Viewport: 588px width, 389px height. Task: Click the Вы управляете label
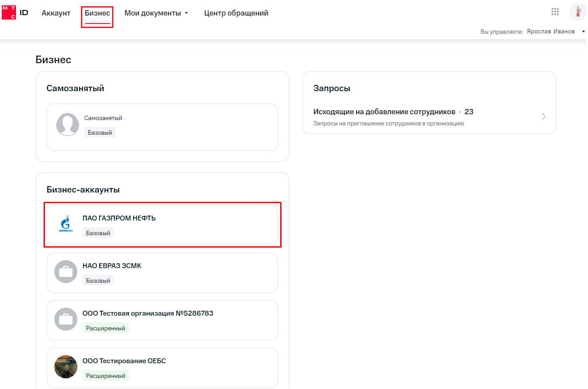coord(502,32)
